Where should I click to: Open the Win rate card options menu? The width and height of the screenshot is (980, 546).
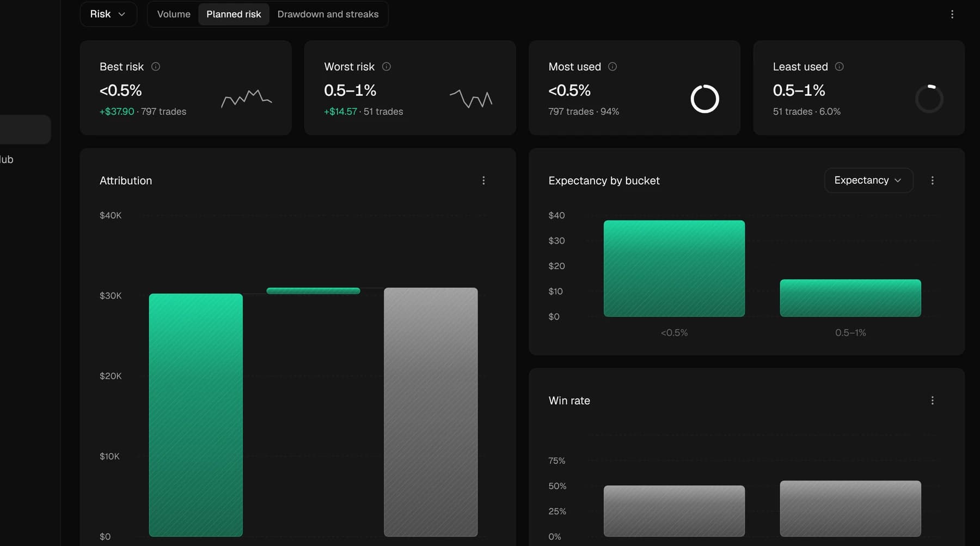pos(933,401)
